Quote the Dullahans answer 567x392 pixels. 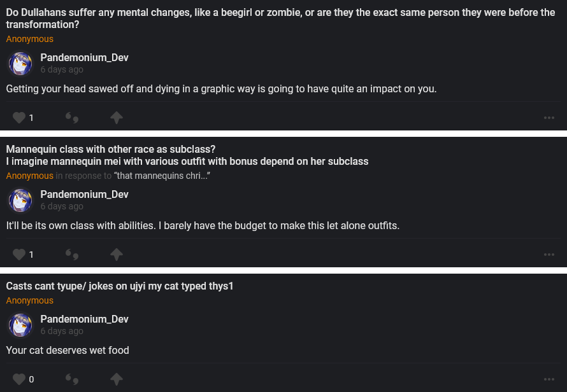(x=72, y=118)
